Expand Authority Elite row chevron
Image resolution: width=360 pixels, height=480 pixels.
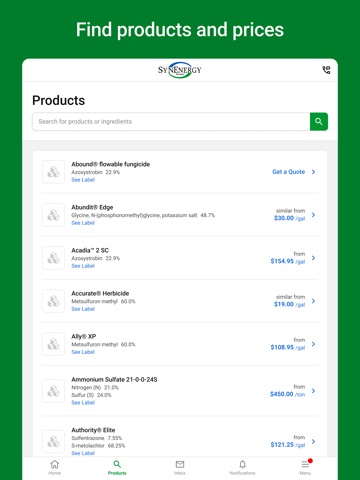pos(313,441)
